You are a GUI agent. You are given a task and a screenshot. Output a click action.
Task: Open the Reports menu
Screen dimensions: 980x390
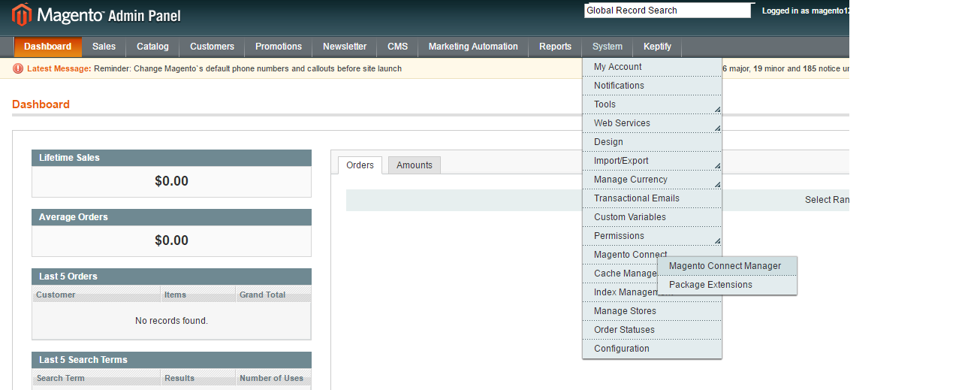tap(556, 47)
